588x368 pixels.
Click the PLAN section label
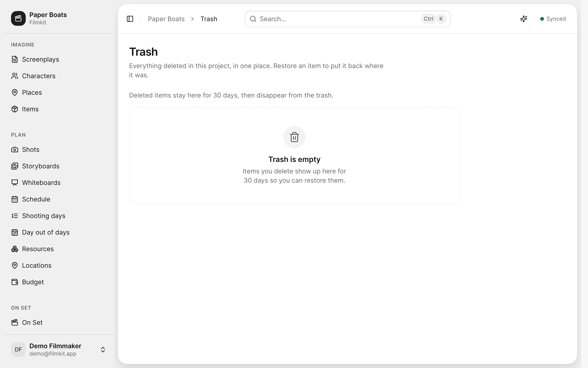18,135
